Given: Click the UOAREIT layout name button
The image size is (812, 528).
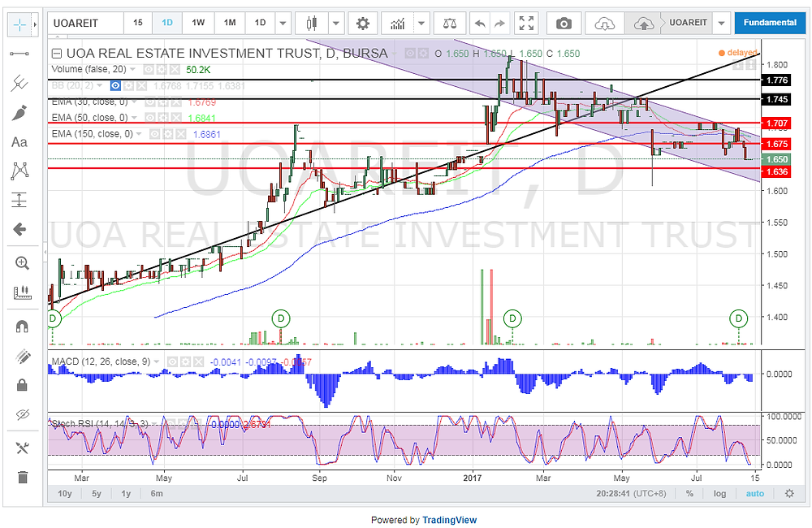Looking at the screenshot, I should pyautogui.click(x=688, y=23).
